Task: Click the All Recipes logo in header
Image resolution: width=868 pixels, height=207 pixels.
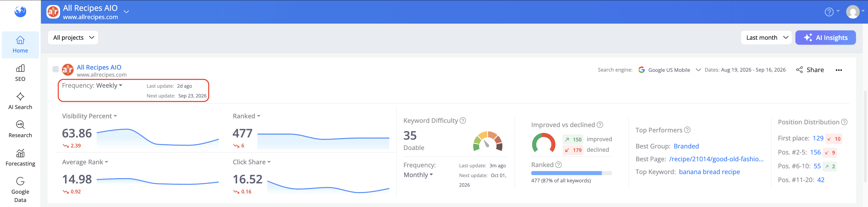Action: click(x=53, y=12)
